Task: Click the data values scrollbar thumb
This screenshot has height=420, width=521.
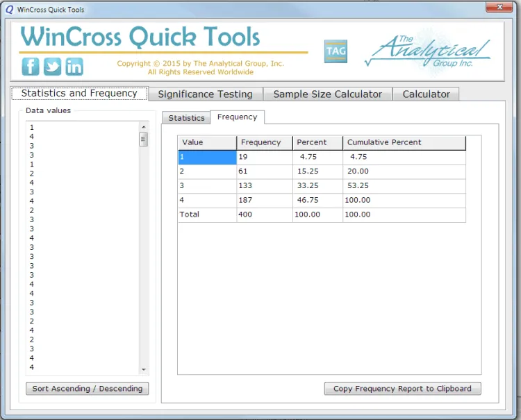Action: click(144, 140)
